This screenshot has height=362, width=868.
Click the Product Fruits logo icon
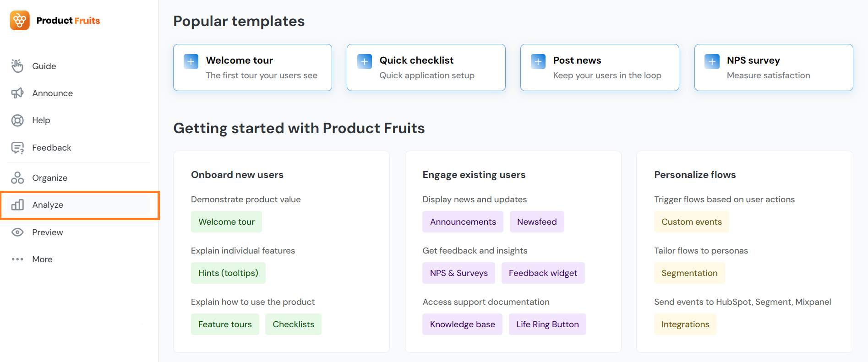coord(20,21)
